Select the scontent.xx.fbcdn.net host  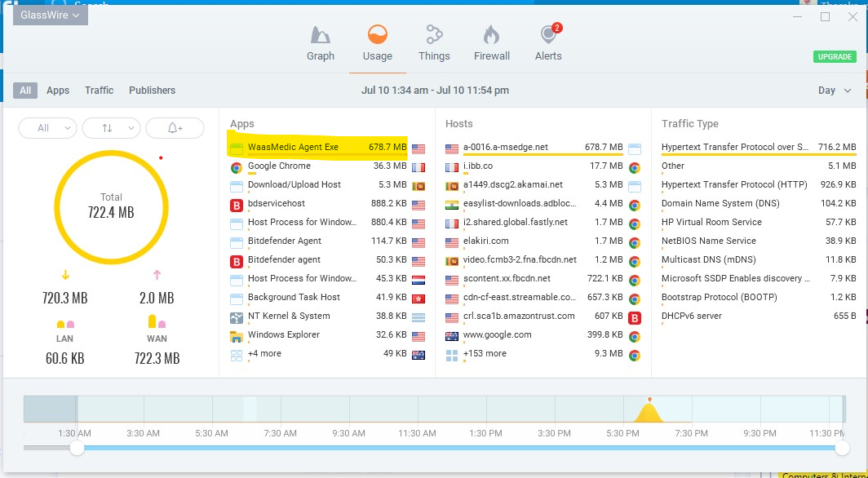click(543, 279)
